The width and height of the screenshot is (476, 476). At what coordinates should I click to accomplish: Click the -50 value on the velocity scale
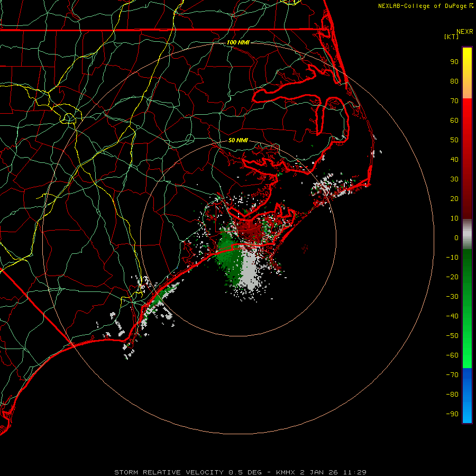(x=452, y=336)
